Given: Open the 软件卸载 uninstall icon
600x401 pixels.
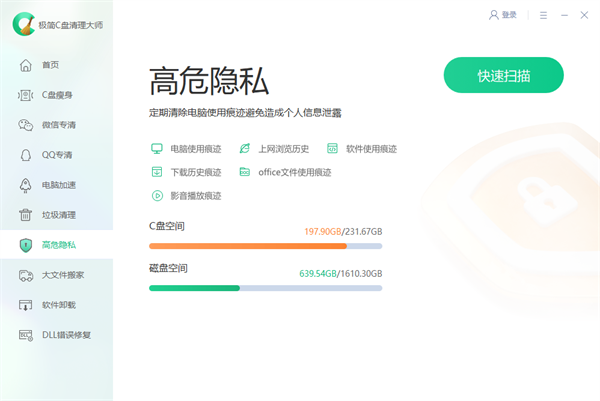Looking at the screenshot, I should click(25, 305).
